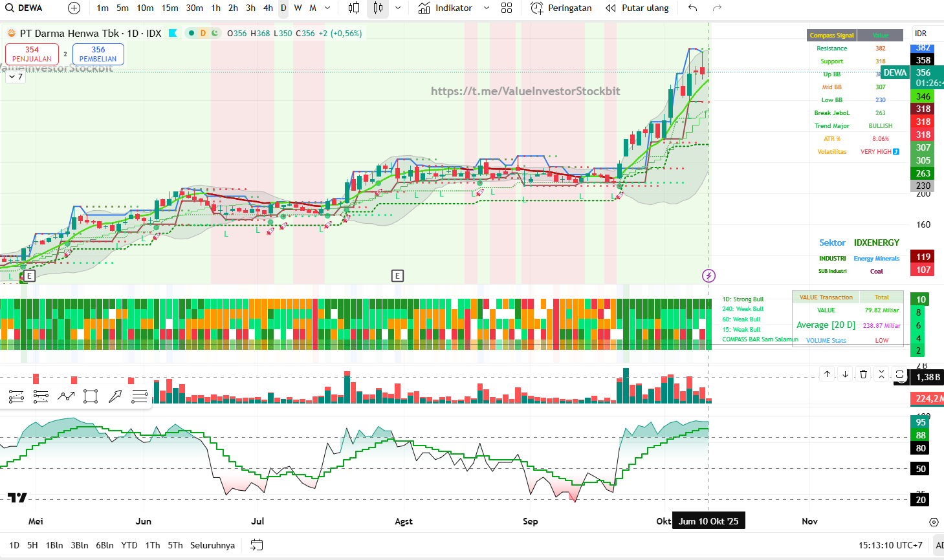Click the green moon session icon
Image resolution: width=944 pixels, height=560 pixels.
coord(214,33)
